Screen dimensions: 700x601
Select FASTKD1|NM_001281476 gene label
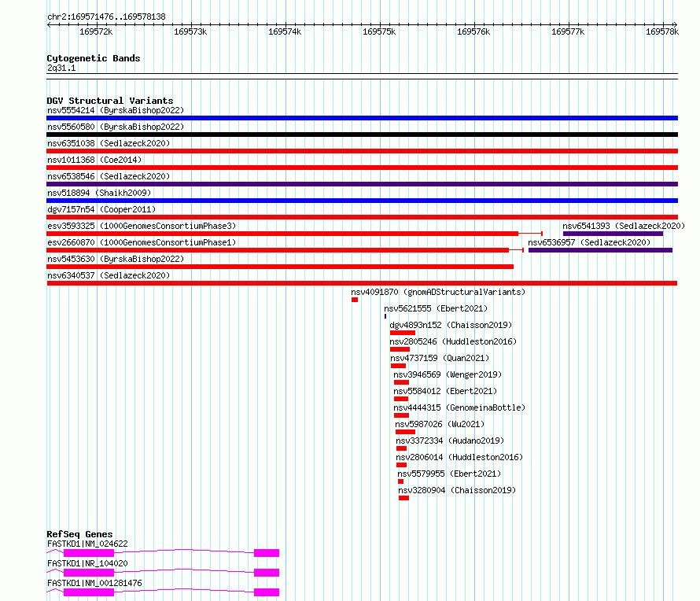94,583
